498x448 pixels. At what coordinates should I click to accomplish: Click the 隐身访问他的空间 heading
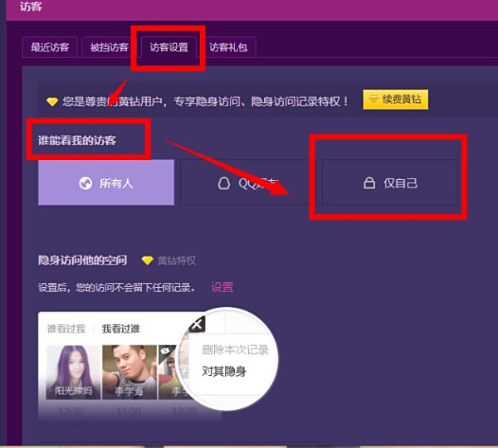[x=82, y=260]
